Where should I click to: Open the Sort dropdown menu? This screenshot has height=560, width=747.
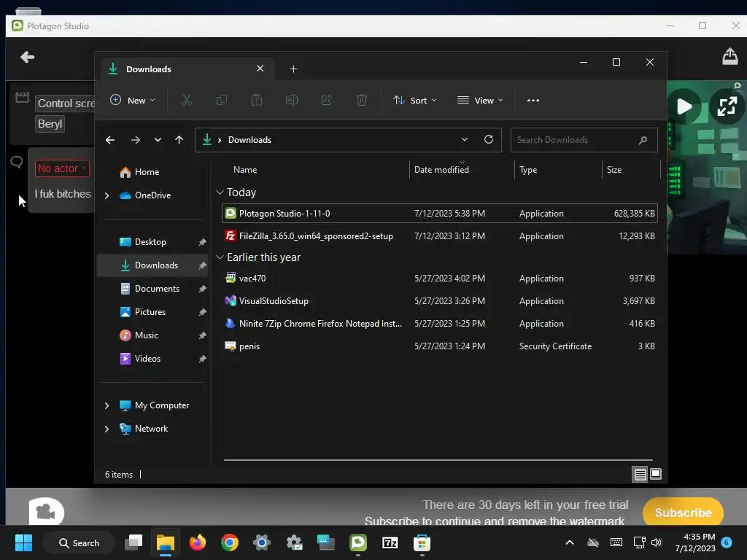(x=414, y=101)
